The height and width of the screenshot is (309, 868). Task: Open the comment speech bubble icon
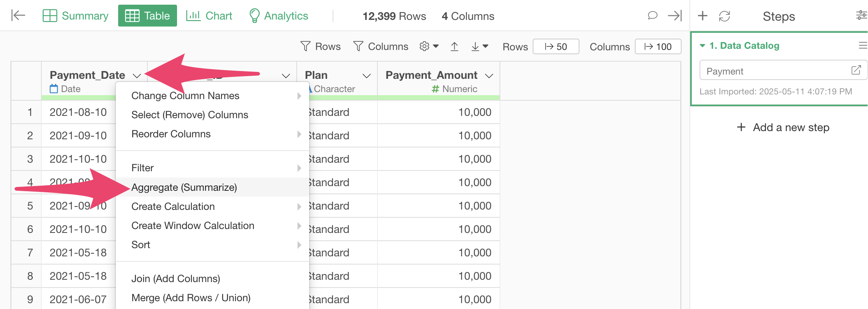point(652,16)
